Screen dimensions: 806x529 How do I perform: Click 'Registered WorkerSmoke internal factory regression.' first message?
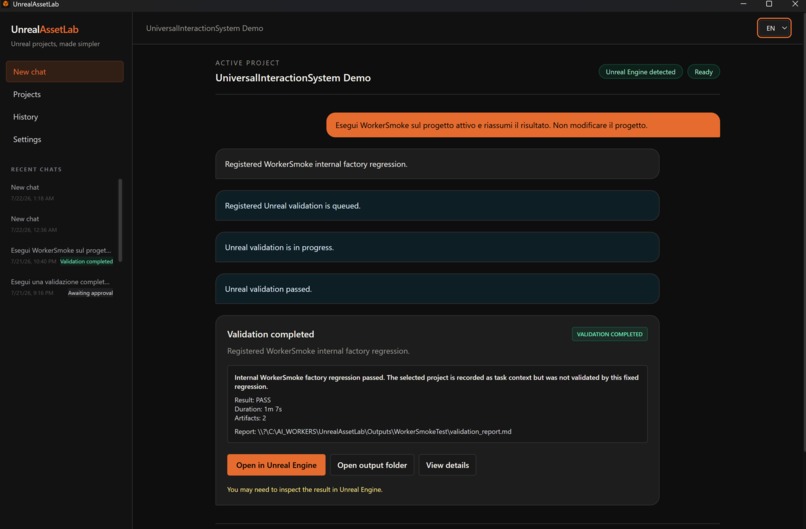(437, 164)
